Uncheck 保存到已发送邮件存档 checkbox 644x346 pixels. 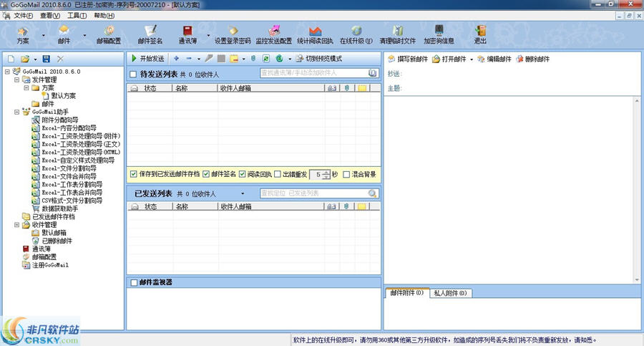point(134,174)
